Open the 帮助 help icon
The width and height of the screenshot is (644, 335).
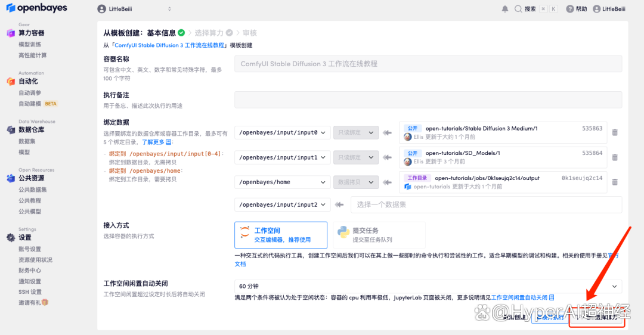pos(569,9)
